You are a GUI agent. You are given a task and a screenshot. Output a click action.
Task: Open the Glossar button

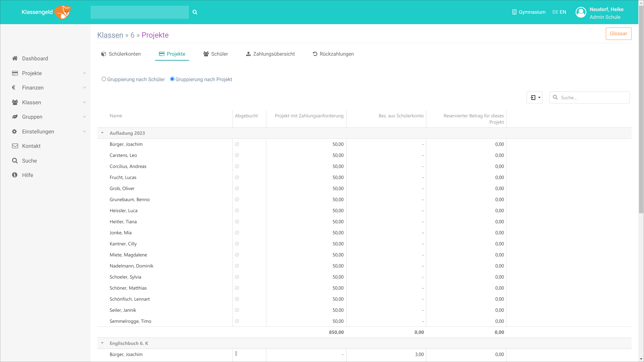click(x=618, y=33)
